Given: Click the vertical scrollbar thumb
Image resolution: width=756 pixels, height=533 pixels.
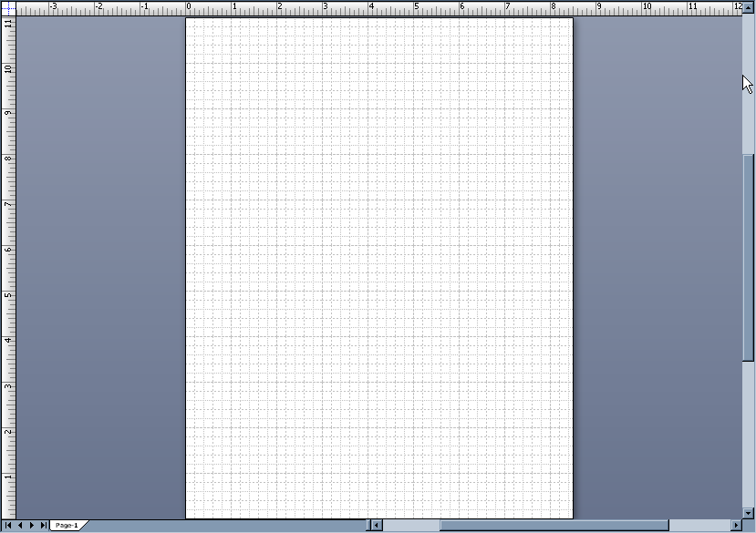Looking at the screenshot, I should click(x=749, y=260).
